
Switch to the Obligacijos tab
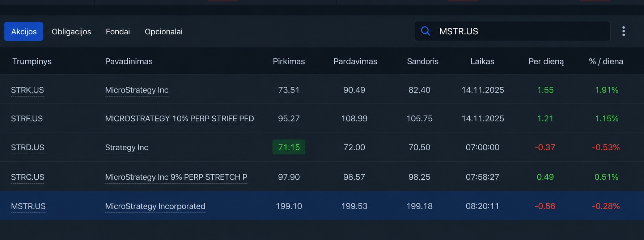(71, 31)
